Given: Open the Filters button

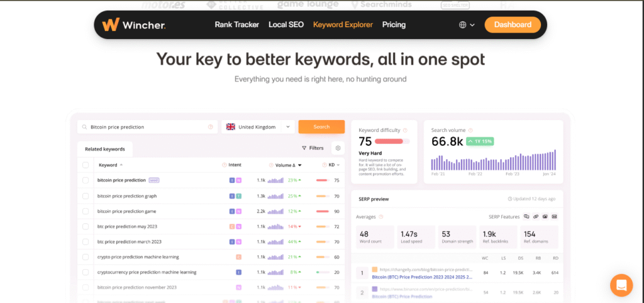Looking at the screenshot, I should [x=313, y=148].
